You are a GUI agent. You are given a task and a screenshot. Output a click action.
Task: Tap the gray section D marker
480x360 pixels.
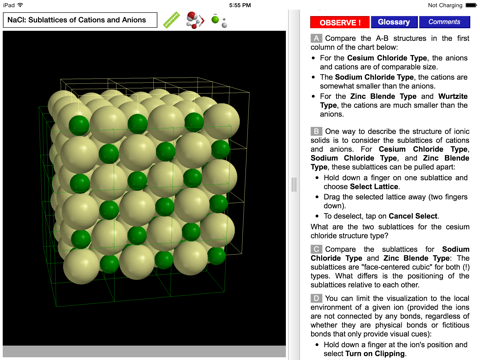point(316,298)
